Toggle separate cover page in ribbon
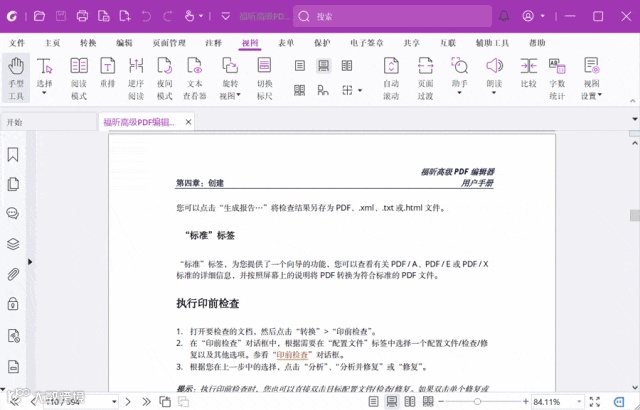Image resolution: width=640 pixels, height=410 pixels. (x=323, y=90)
